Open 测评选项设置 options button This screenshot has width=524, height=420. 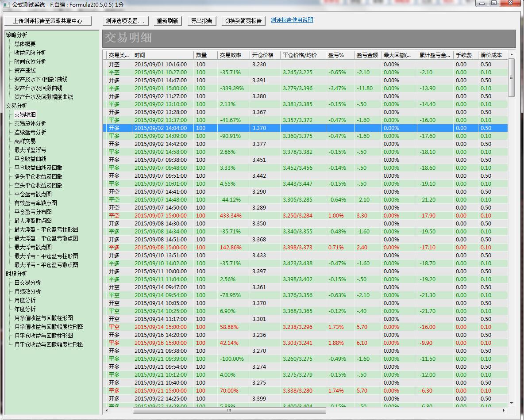(x=125, y=21)
